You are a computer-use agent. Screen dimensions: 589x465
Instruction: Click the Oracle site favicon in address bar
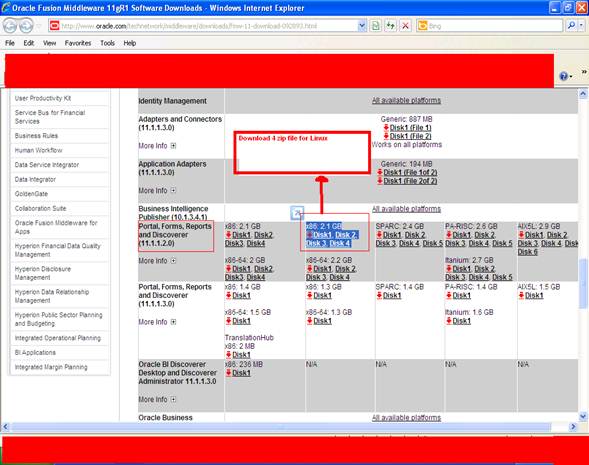(x=55, y=26)
